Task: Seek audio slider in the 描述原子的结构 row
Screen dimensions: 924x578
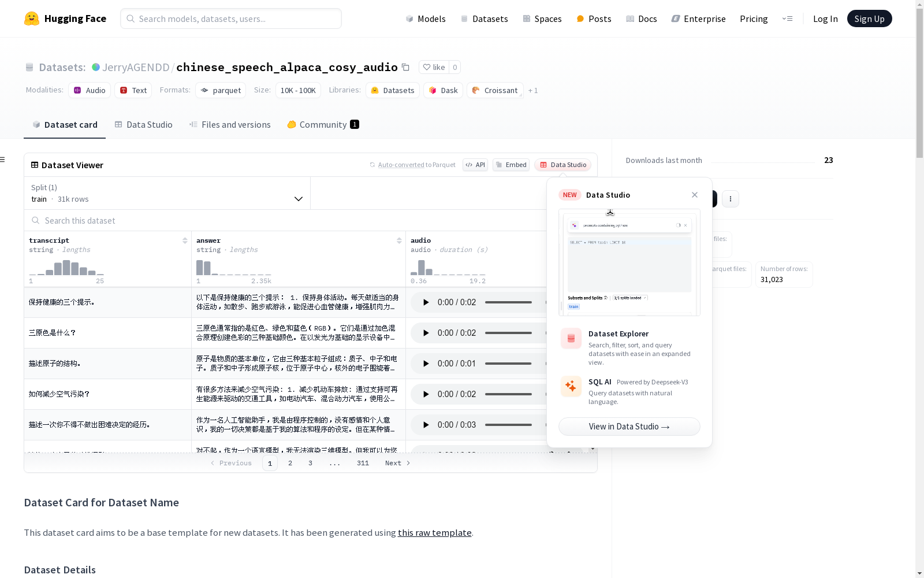Action: [508, 364]
